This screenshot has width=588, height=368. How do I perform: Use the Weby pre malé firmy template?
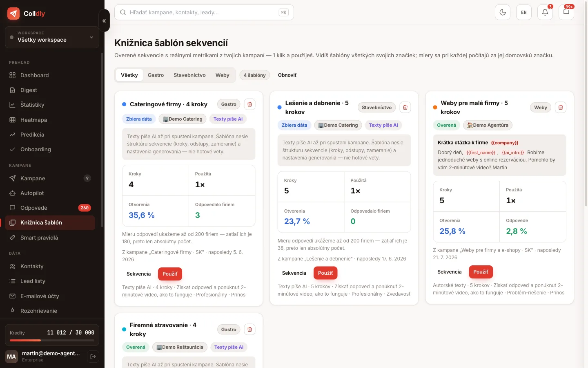[x=481, y=272]
